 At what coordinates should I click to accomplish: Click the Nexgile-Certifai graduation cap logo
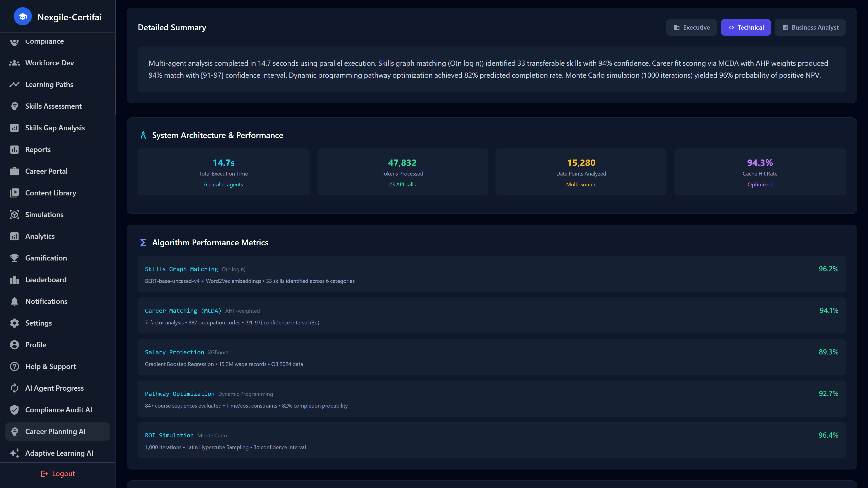[23, 16]
